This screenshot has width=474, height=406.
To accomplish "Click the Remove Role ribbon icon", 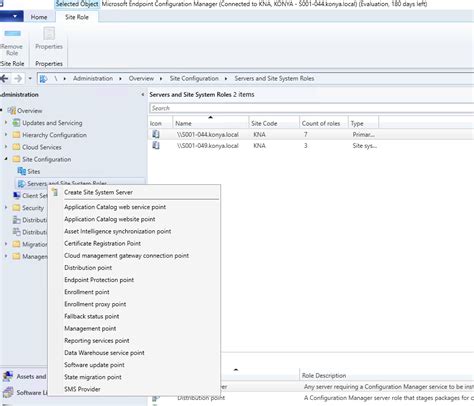I will 12,33.
